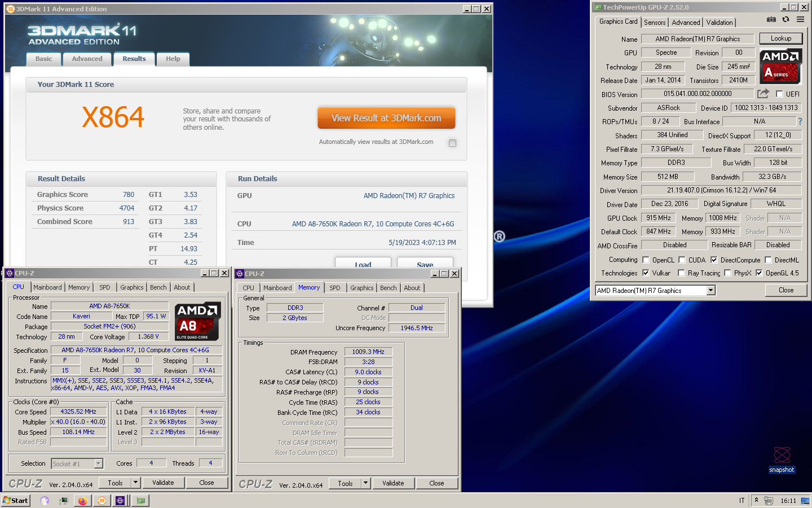The width and height of the screenshot is (812, 508).
Task: Open the Socket #1 selection dropdown
Action: [x=99, y=463]
